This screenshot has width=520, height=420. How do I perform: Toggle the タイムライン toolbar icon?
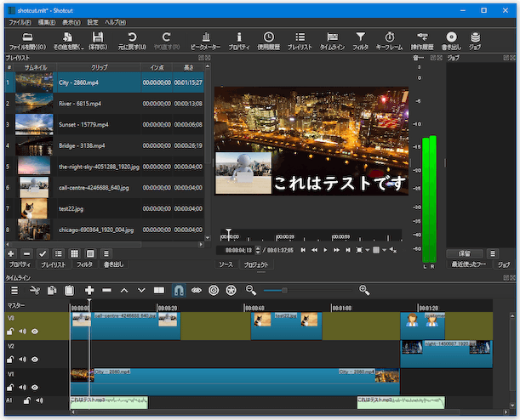click(332, 41)
